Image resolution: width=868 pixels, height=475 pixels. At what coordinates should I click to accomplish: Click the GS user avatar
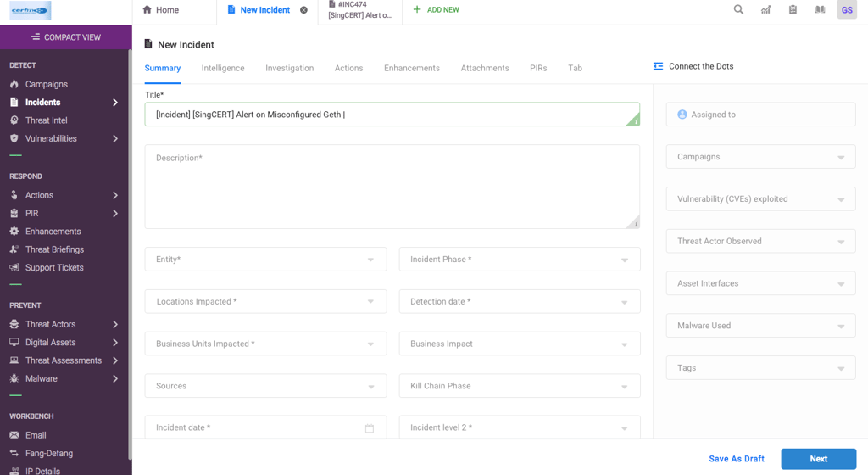point(847,10)
